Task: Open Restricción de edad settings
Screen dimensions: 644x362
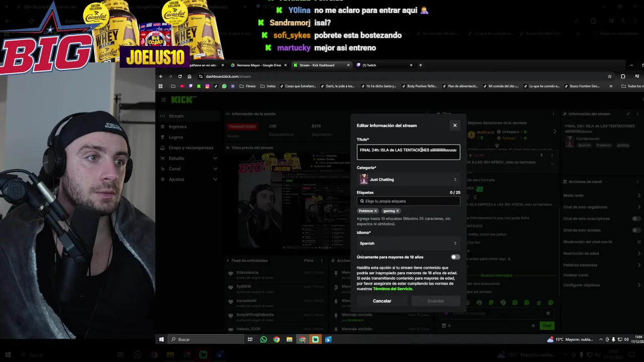Action: coord(602,253)
